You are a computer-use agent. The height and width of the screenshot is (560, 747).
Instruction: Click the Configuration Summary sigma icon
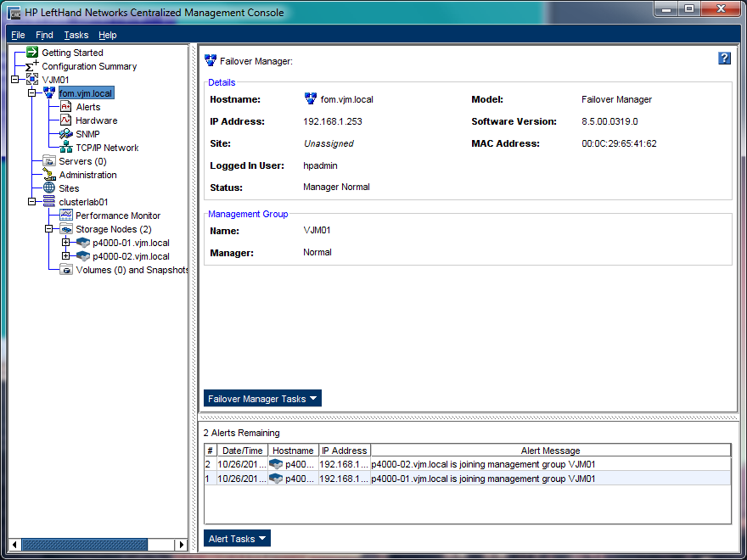[32, 66]
